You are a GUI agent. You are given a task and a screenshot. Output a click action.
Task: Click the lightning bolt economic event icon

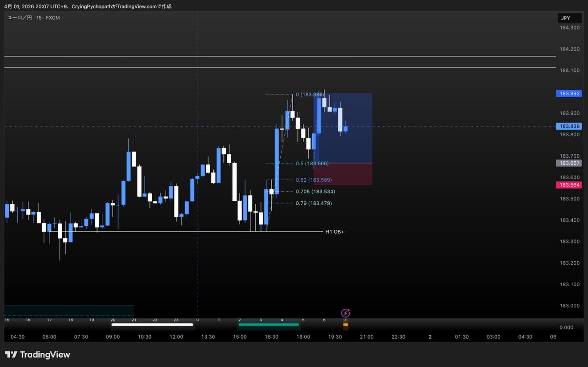tap(345, 313)
